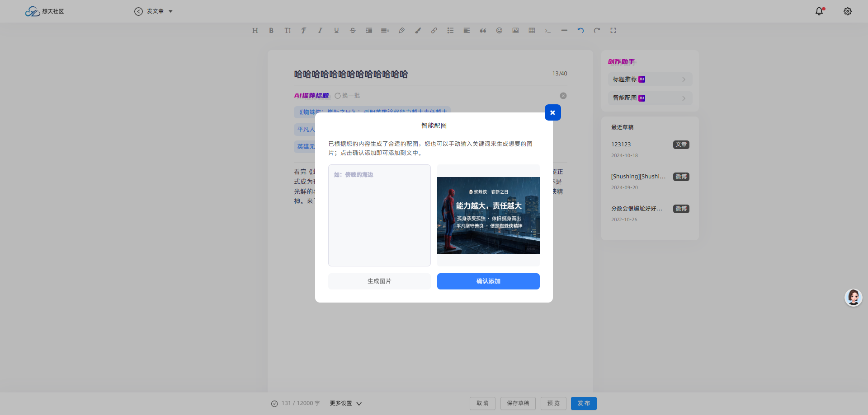Click the 确认添加 button

(x=488, y=281)
